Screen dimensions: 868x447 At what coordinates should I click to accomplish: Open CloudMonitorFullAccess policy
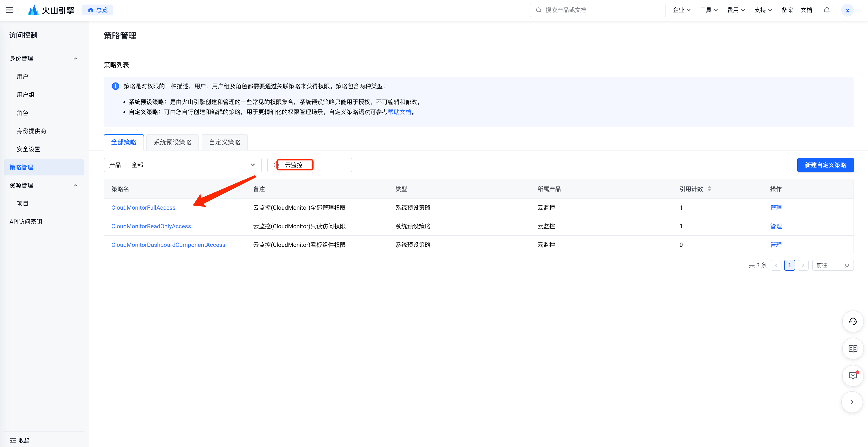coord(144,208)
